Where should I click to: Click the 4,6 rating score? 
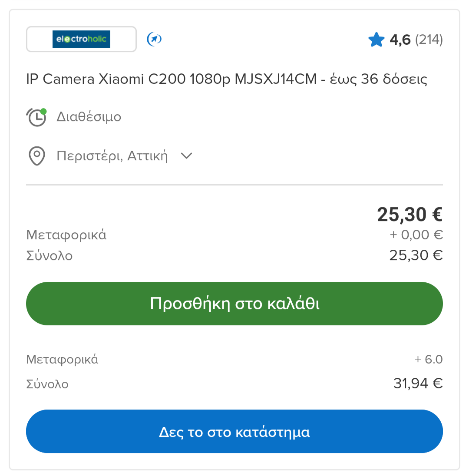pyautogui.click(x=400, y=40)
